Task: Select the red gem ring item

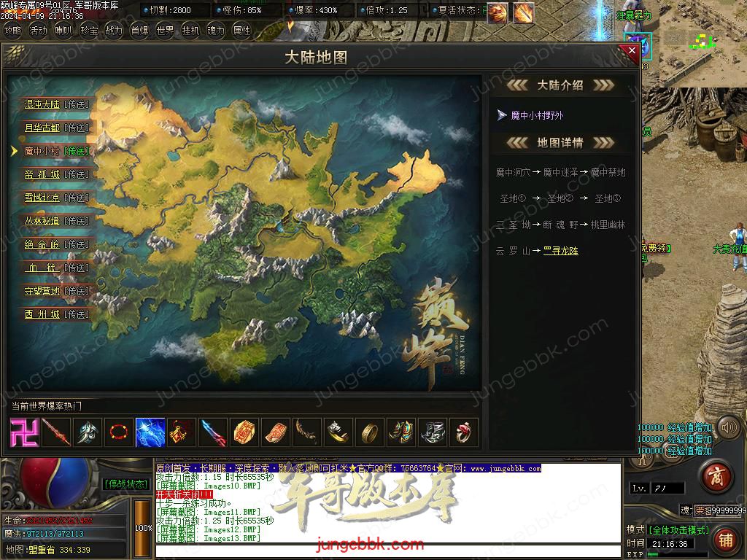Action: pos(463,432)
